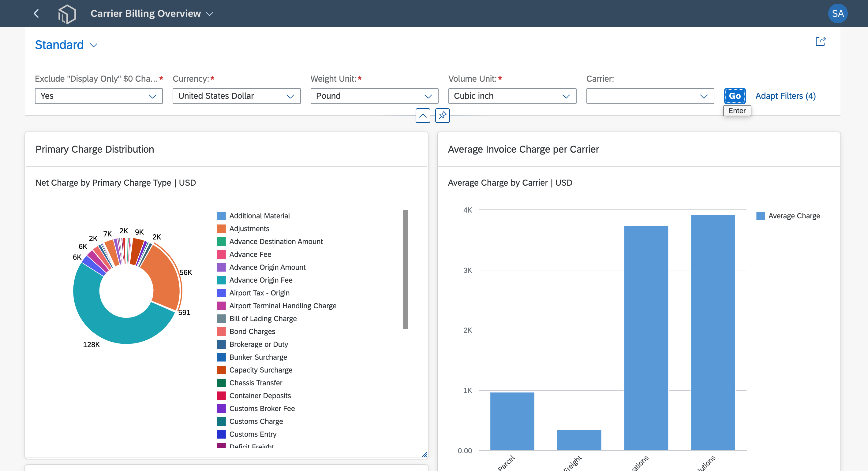Viewport: 868px width, 471px height.
Task: Click the empty Carrier input field
Action: click(650, 96)
